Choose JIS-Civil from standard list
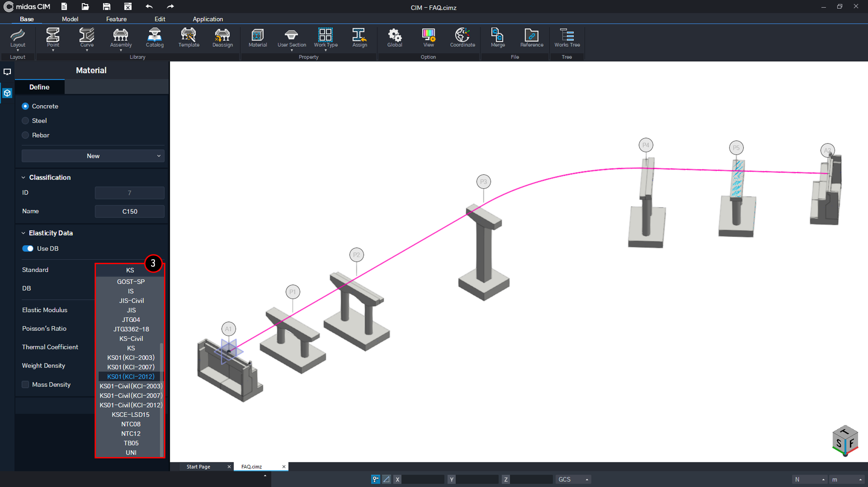This screenshot has height=487, width=868. point(131,301)
